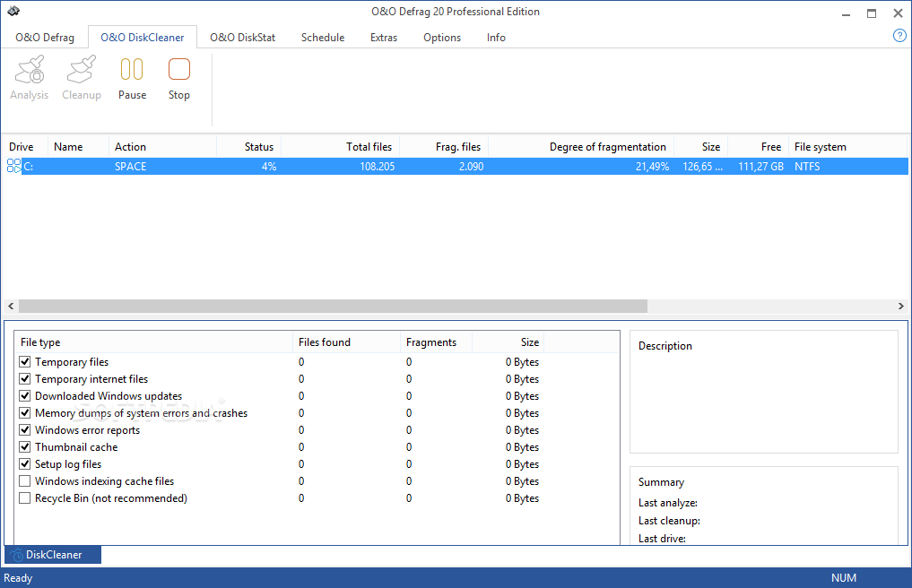Screen dimensions: 912x588
Task: Click the scroll left arrow
Action: [11, 306]
